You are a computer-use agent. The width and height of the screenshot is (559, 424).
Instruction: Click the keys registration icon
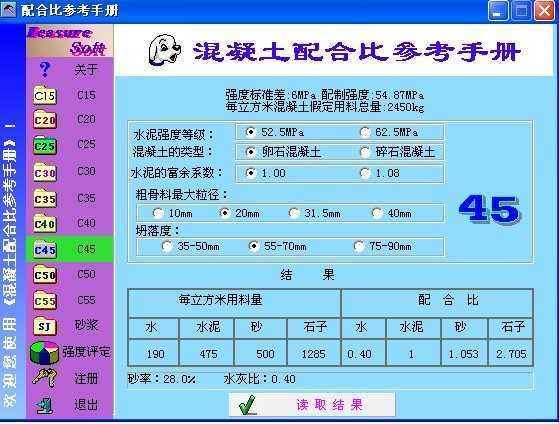tap(44, 377)
